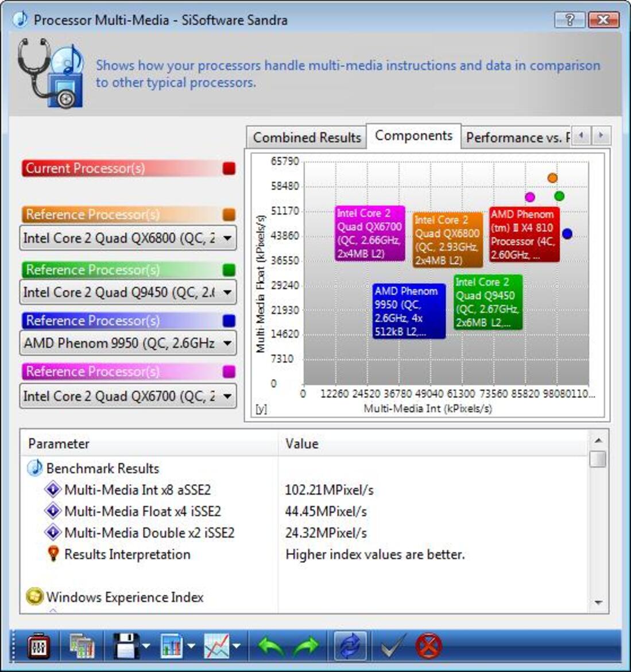Click the green forward arrow

pos(306,646)
